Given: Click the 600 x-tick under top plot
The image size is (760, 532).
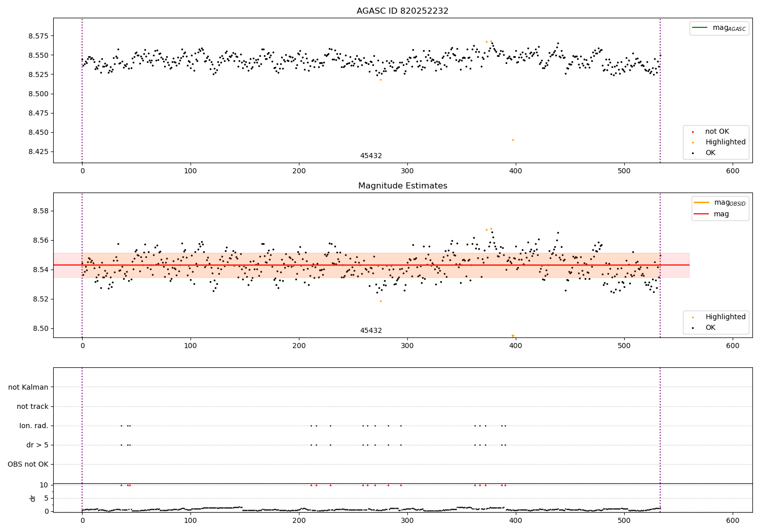Looking at the screenshot, I should [x=733, y=171].
